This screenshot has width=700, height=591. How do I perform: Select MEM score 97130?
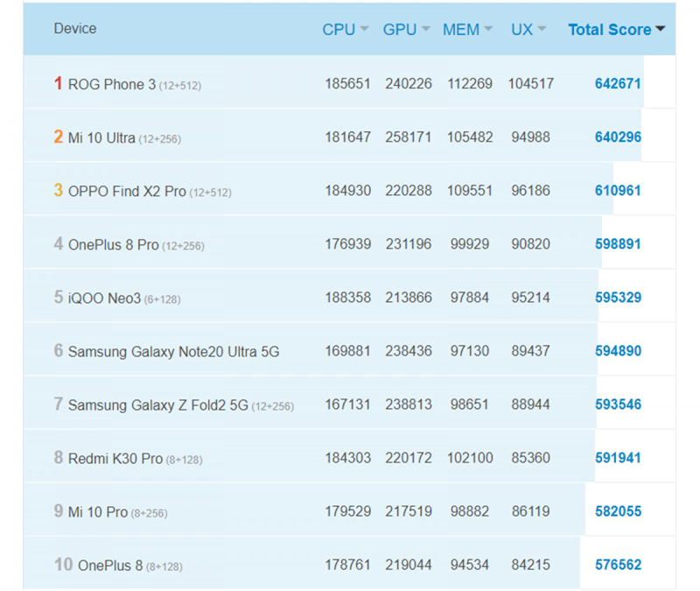pos(470,351)
